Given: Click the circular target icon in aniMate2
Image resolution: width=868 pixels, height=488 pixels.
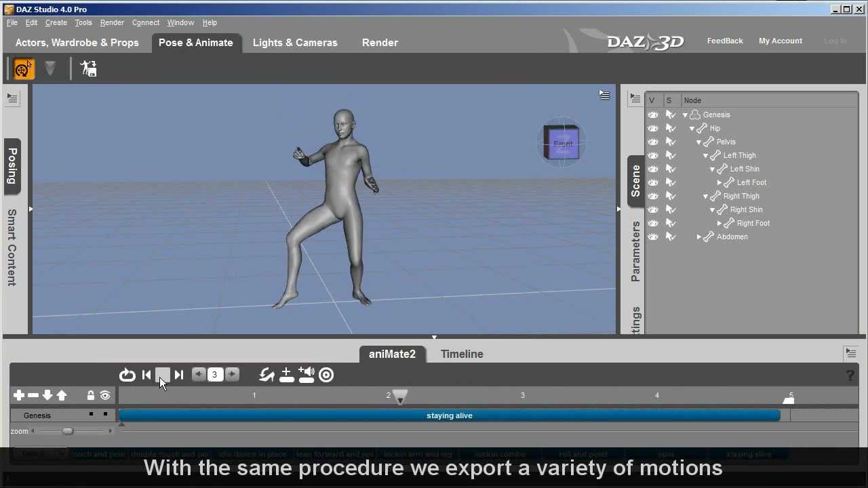Looking at the screenshot, I should pos(326,375).
